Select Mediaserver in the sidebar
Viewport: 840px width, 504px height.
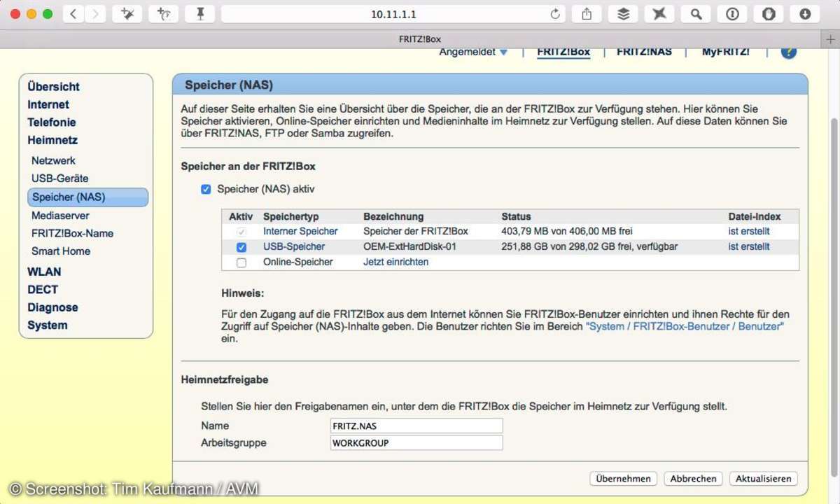61,216
